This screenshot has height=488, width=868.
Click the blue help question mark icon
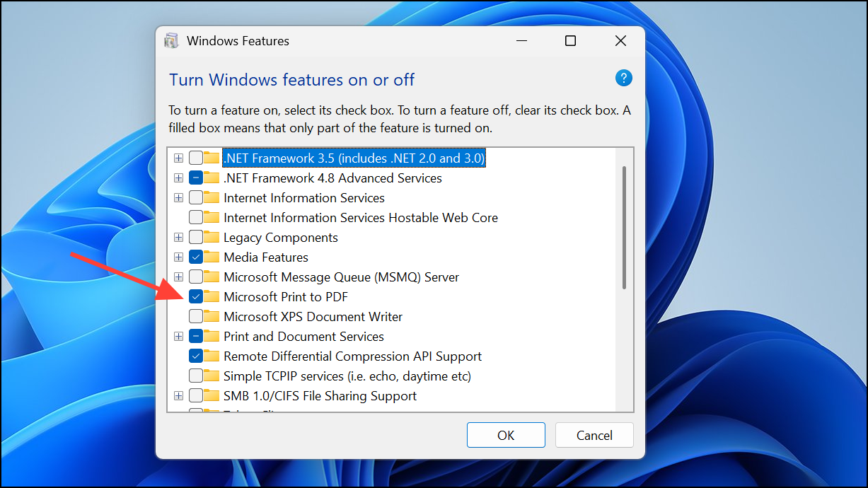click(x=623, y=78)
